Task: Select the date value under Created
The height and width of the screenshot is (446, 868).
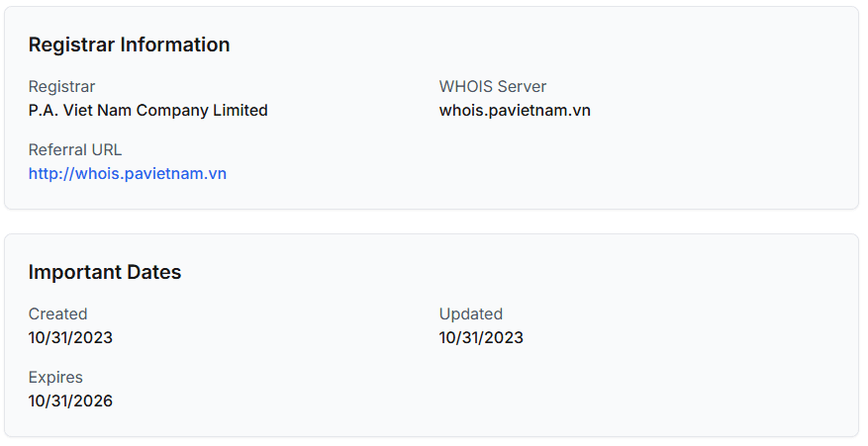Action: point(70,338)
